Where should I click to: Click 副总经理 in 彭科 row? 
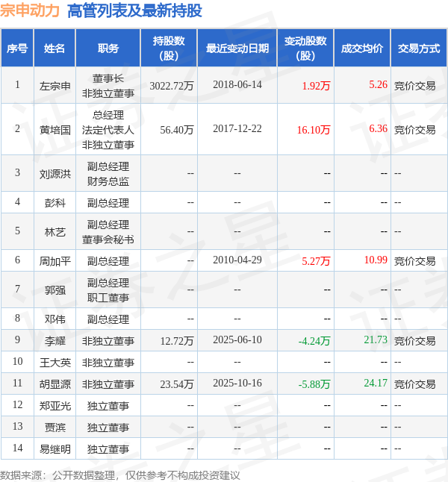coord(108,203)
